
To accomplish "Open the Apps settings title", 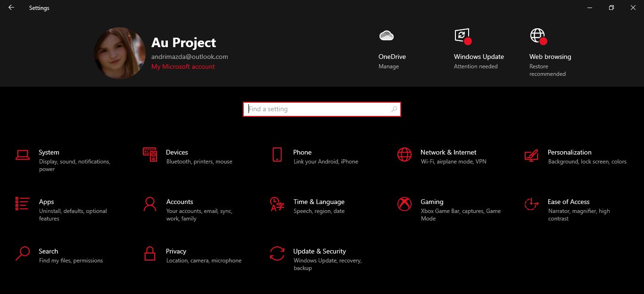I will click(x=46, y=202).
